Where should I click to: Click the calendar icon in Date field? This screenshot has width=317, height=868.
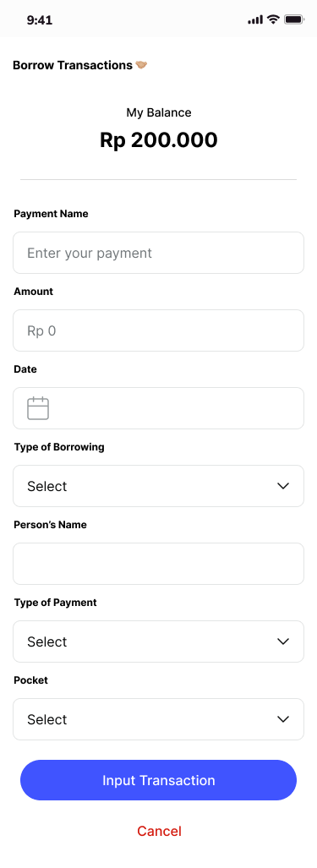tap(38, 408)
